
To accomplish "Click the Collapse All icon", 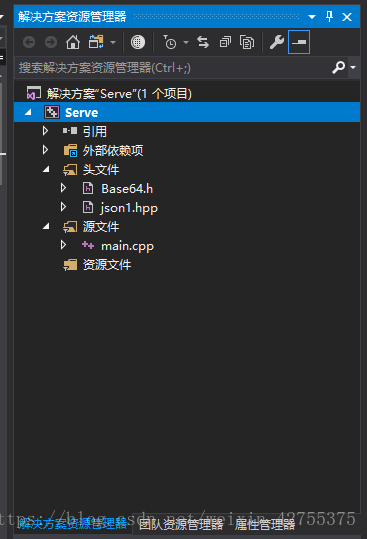I will [225, 42].
